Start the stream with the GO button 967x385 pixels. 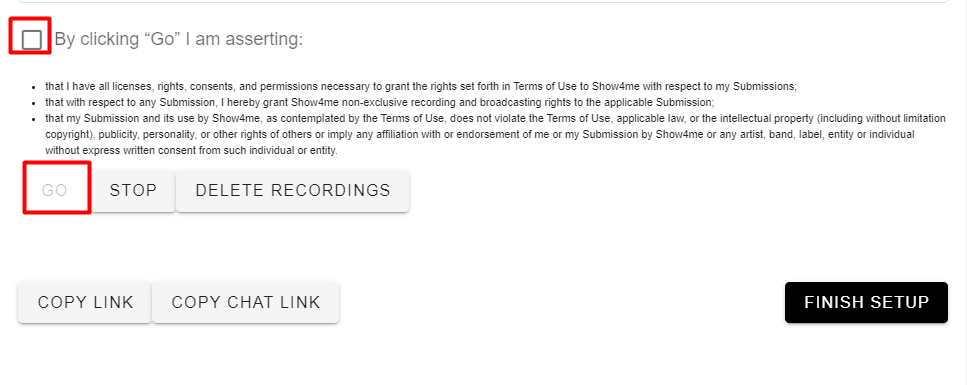54,190
